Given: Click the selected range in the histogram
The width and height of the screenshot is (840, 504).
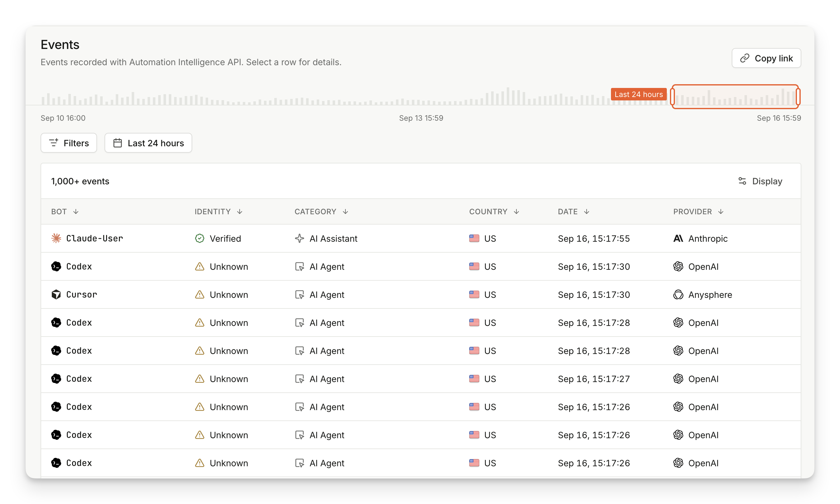Looking at the screenshot, I should (x=735, y=97).
